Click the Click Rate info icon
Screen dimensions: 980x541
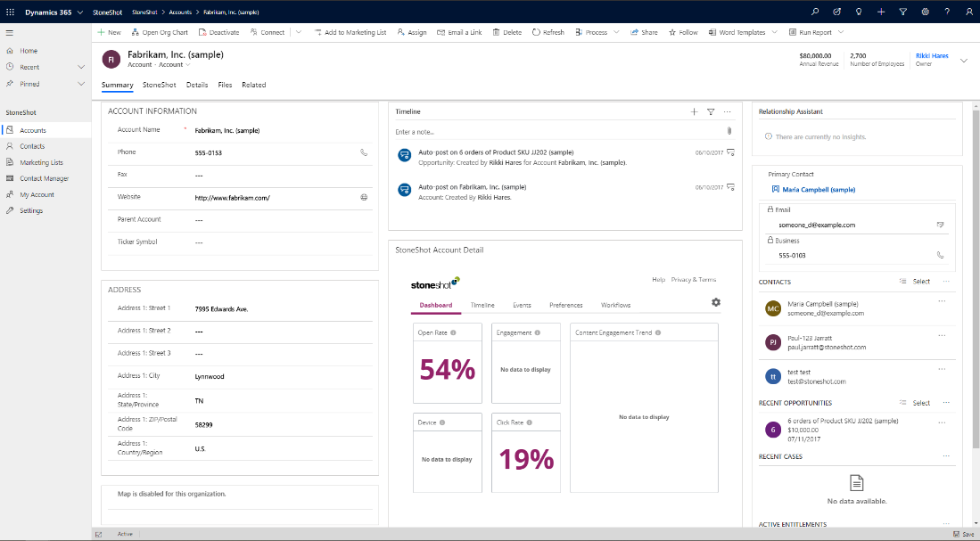[x=530, y=423]
